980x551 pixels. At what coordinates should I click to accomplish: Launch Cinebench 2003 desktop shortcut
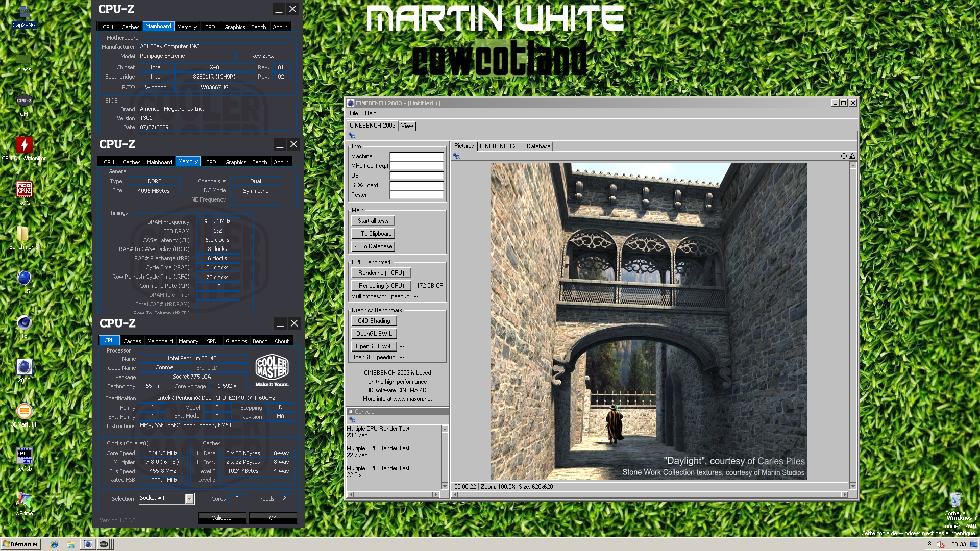coord(24,370)
